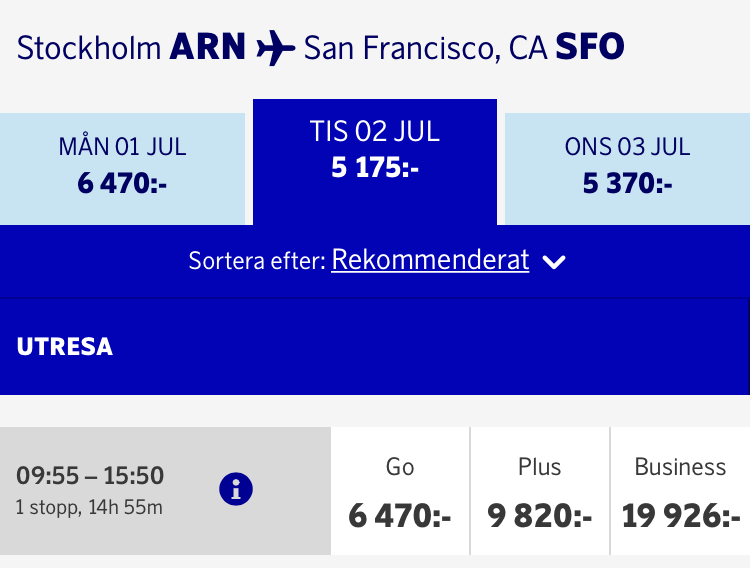The image size is (750, 568).
Task: Expand the sort chevron next to Rekommenderat
Action: (x=554, y=262)
